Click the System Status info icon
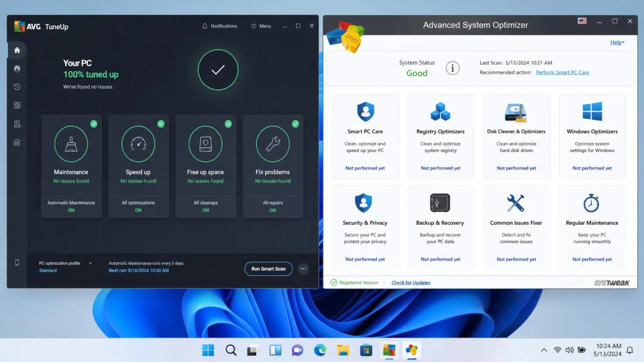This screenshot has width=644, height=362. coord(453,68)
